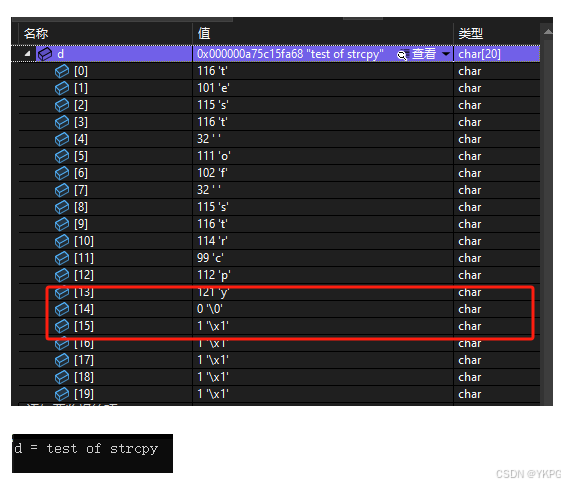Click the cube icon for element [14]

pyautogui.click(x=62, y=309)
